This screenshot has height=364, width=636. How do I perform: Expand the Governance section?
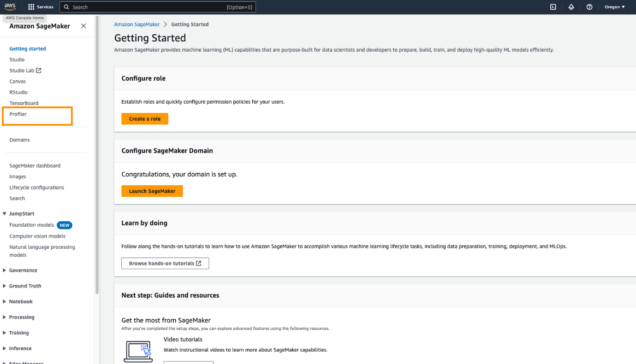point(5,270)
